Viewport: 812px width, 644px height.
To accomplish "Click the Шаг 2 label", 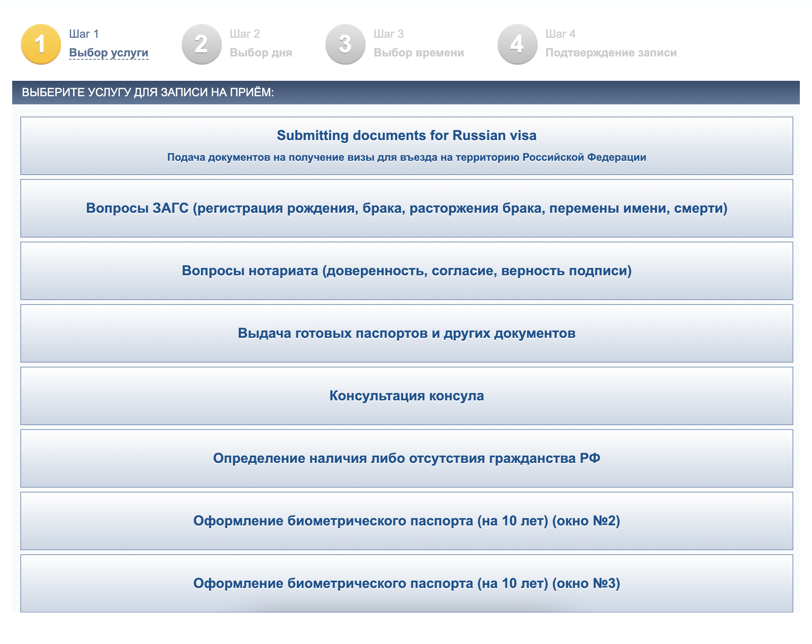I will pyautogui.click(x=244, y=34).
